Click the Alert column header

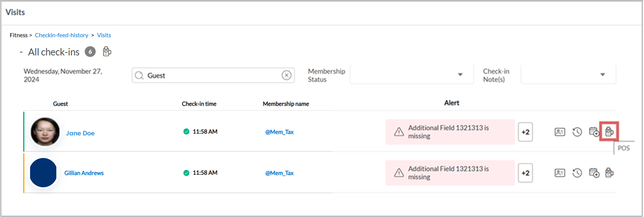(452, 103)
